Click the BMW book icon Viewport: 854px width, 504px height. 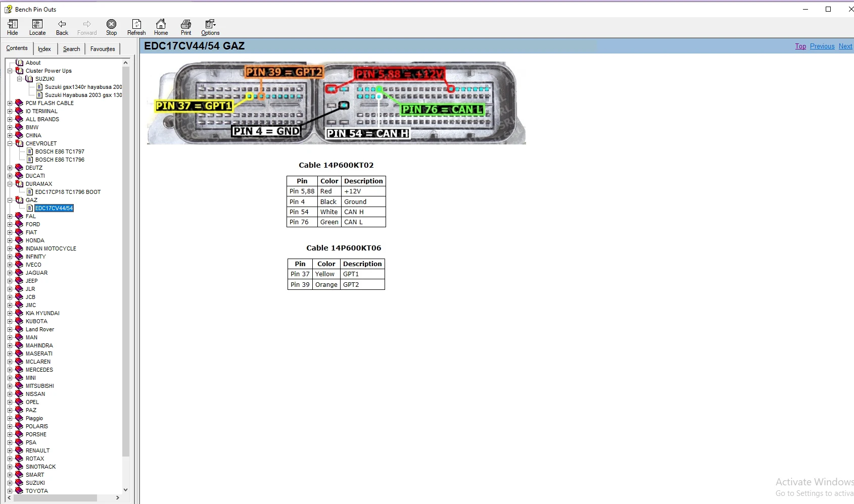pos(20,127)
